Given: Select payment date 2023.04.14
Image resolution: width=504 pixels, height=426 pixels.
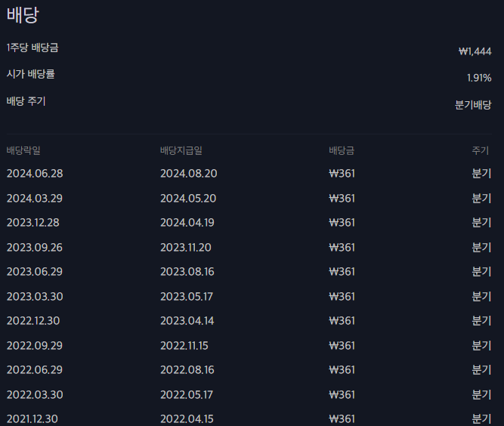Looking at the screenshot, I should pyautogui.click(x=187, y=321).
